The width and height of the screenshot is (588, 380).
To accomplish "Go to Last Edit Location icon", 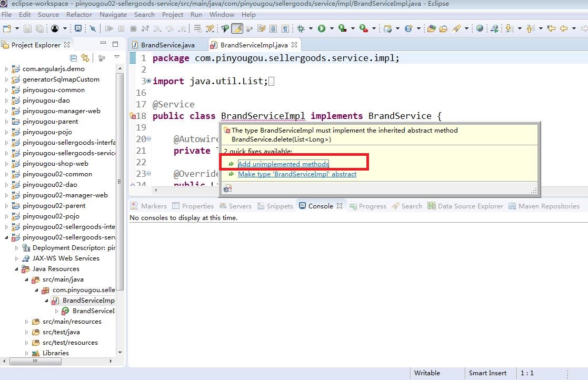I will pyautogui.click(x=551, y=28).
